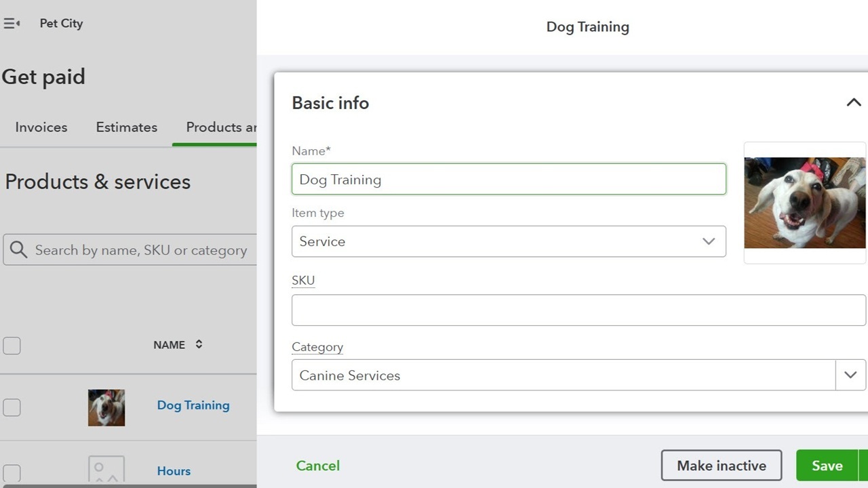Open the Hours item placeholder image icon
Viewport: 868px width, 488px height.
106,470
